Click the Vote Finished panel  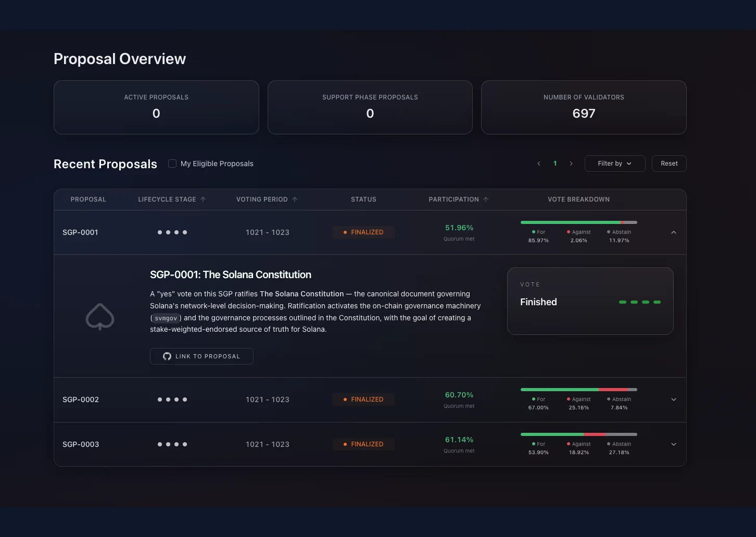tap(590, 301)
